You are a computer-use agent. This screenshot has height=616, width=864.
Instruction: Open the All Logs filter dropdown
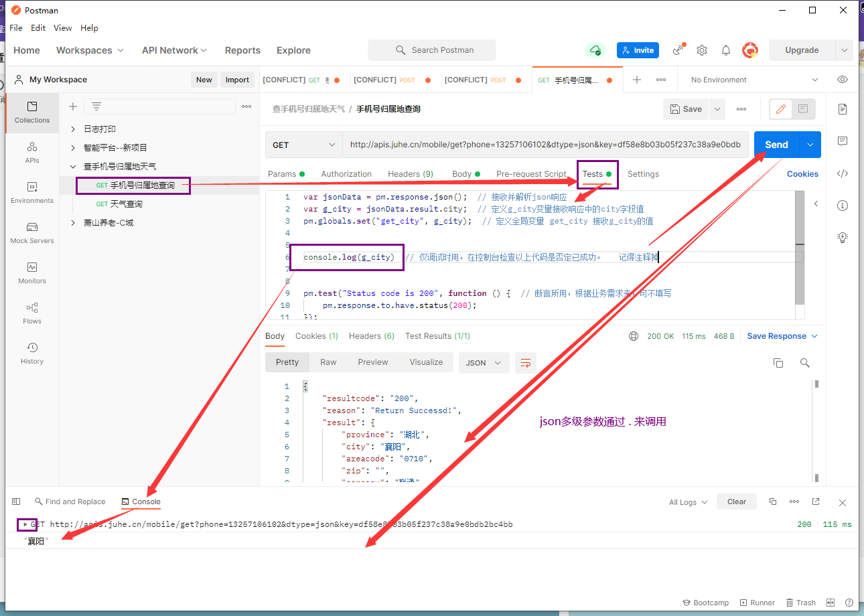tap(688, 502)
